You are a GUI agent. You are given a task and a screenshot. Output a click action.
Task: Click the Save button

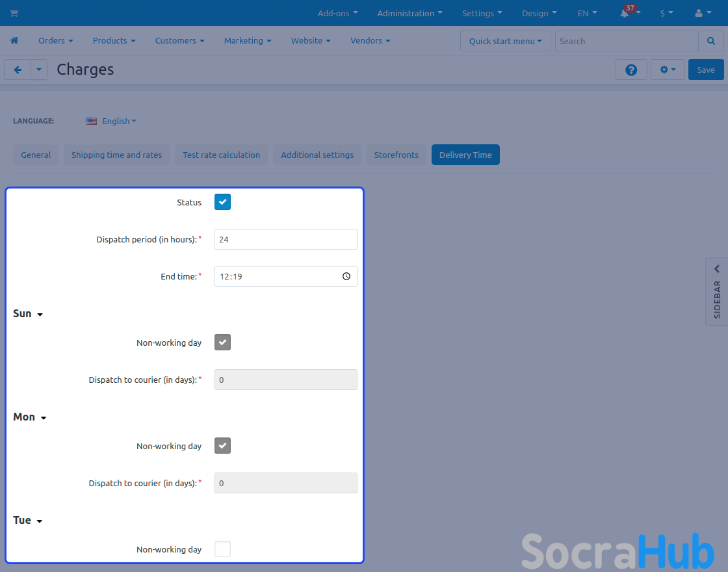[705, 70]
